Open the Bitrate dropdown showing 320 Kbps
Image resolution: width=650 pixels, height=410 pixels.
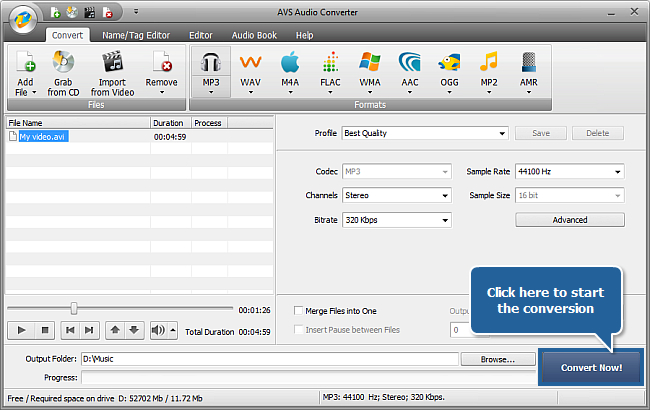[x=397, y=220]
